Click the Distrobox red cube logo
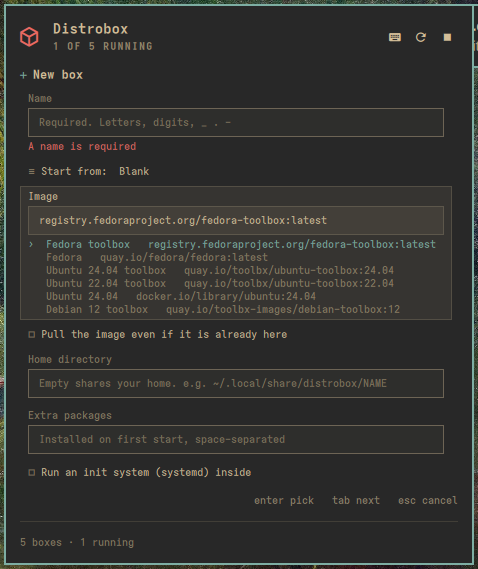Viewport: 478px width, 569px height. point(29,37)
